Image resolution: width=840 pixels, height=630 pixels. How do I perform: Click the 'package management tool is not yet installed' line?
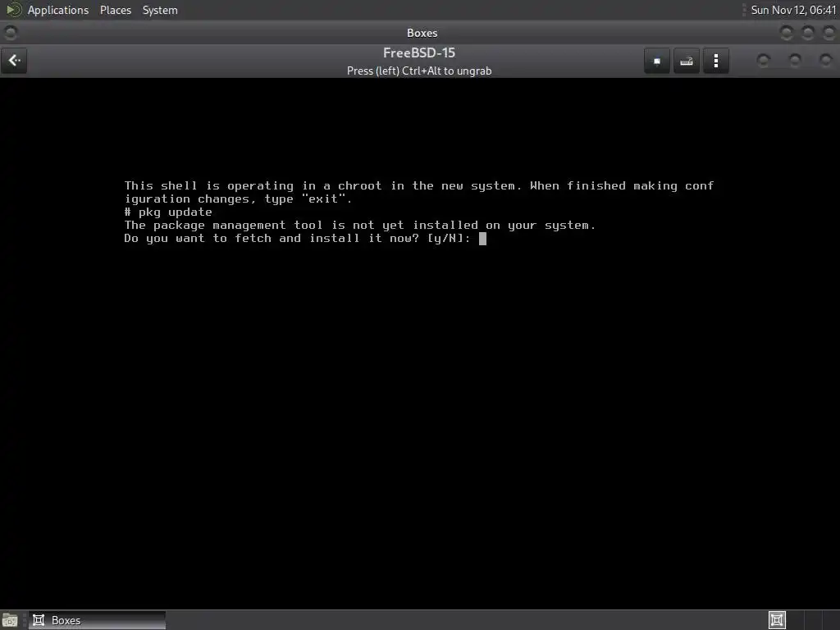pyautogui.click(x=359, y=226)
